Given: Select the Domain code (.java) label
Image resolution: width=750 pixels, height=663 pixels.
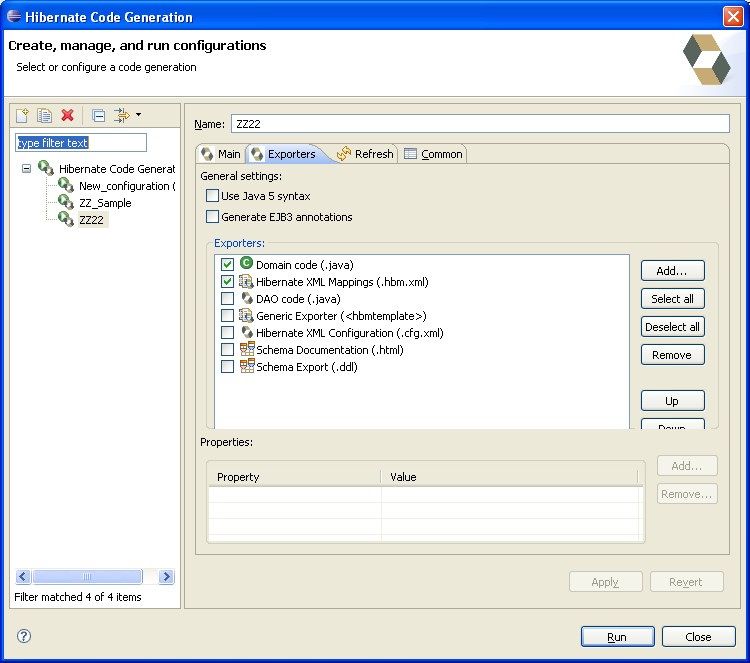Looking at the screenshot, I should click(305, 265).
